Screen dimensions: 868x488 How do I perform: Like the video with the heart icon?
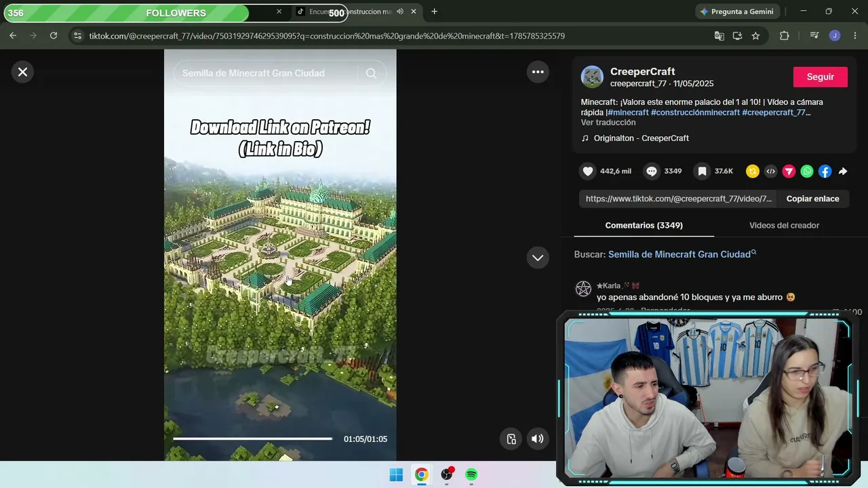pos(588,171)
